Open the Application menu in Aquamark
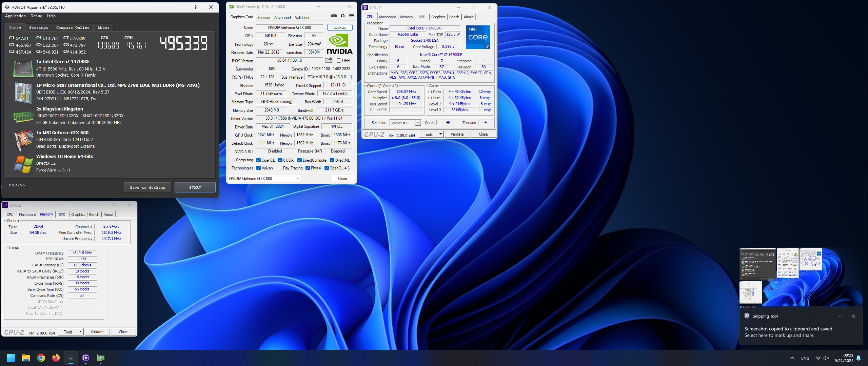 pos(15,16)
